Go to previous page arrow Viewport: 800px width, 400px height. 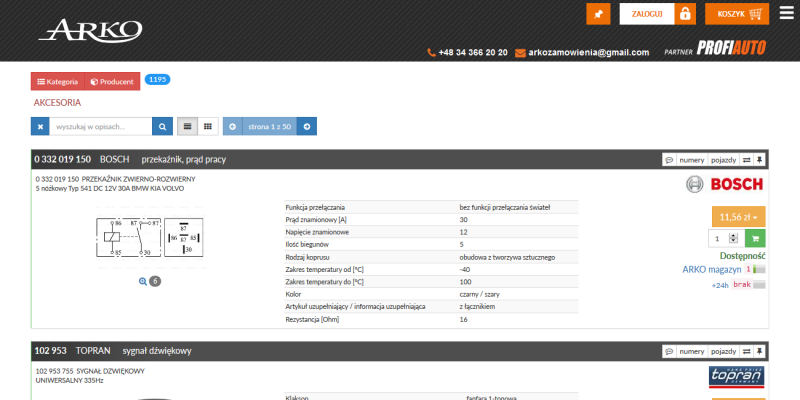tap(232, 127)
